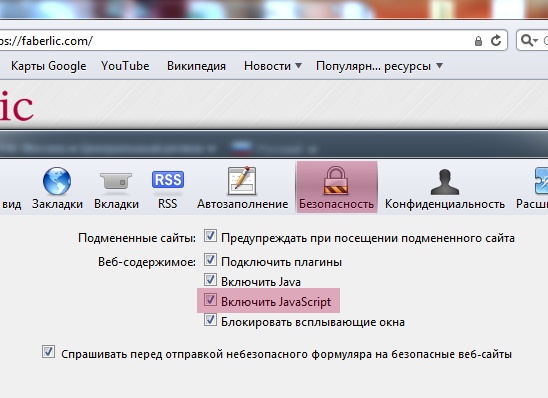This screenshot has height=398, width=548.
Task: Click the reload page icon
Action: [496, 41]
